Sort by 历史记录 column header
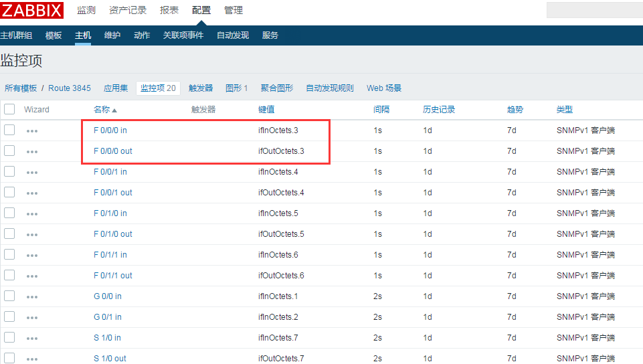Viewport: 643px width, 364px height. tap(439, 110)
